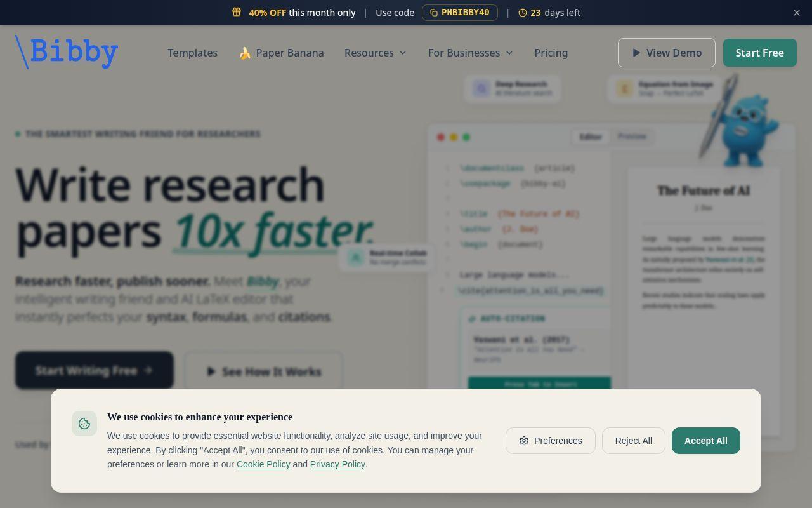Switch to the Preview tab in mockup
This screenshot has height=508, width=812.
point(632,137)
